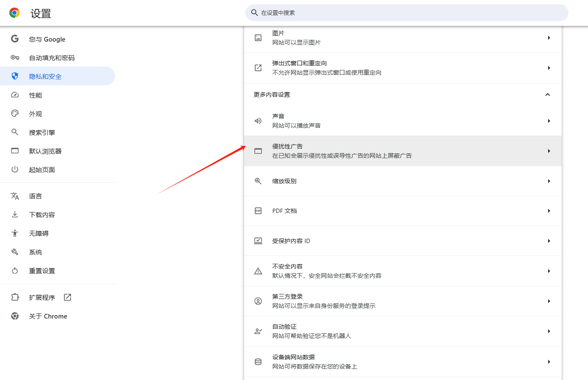Collapse the 更多内容设置 section chevron
The width and height of the screenshot is (588, 380).
(x=548, y=95)
